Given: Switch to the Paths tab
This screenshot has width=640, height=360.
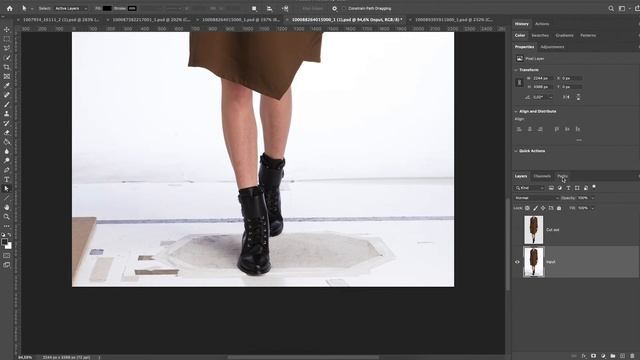Looking at the screenshot, I should click(562, 176).
